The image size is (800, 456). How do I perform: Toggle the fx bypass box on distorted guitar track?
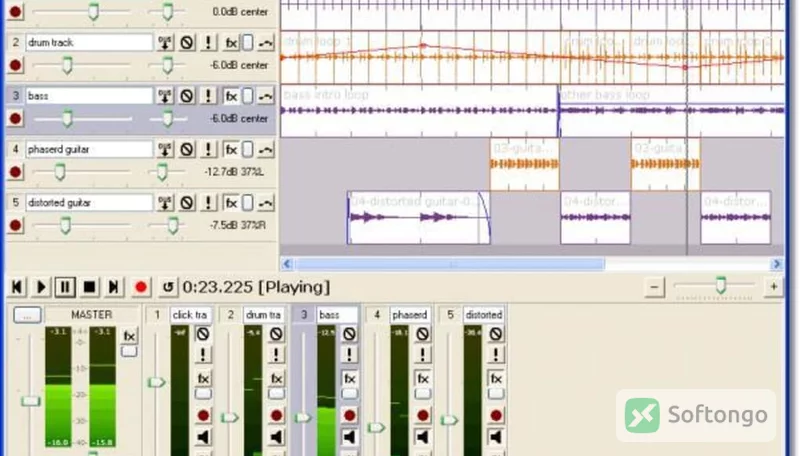247,203
